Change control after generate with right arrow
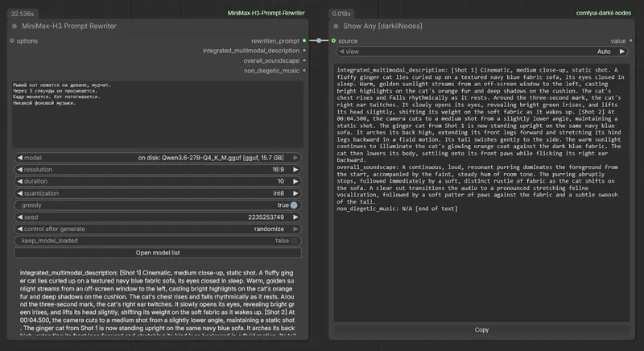This screenshot has width=644, height=351. [x=295, y=229]
